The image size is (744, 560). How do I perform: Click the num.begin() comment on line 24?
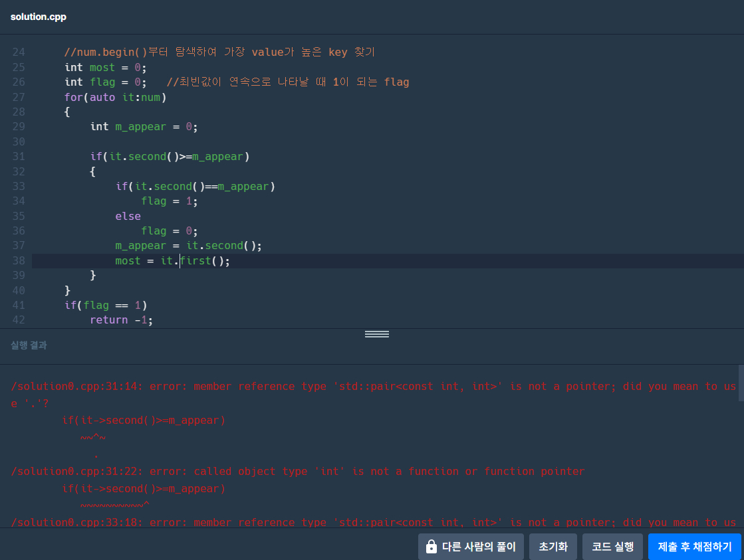click(219, 52)
